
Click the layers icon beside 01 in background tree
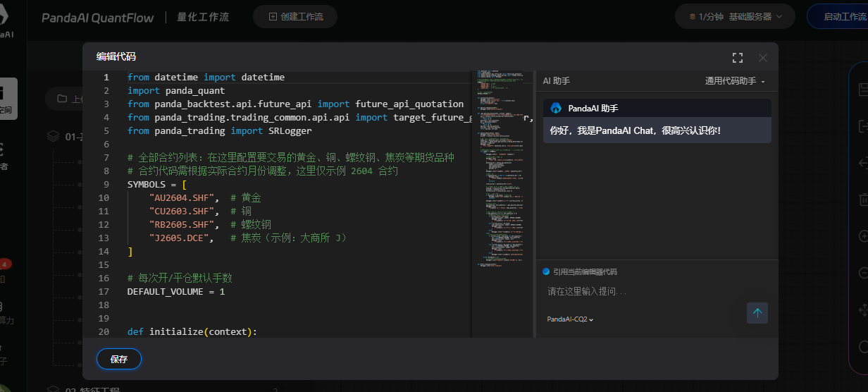coord(53,137)
